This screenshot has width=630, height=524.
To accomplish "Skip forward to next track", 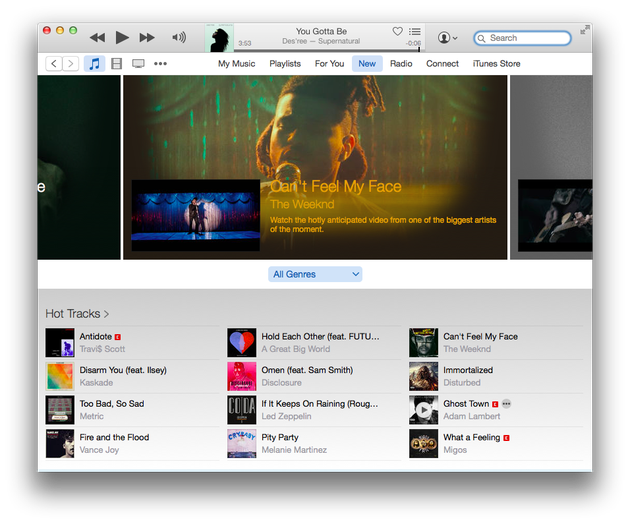I will coord(147,38).
